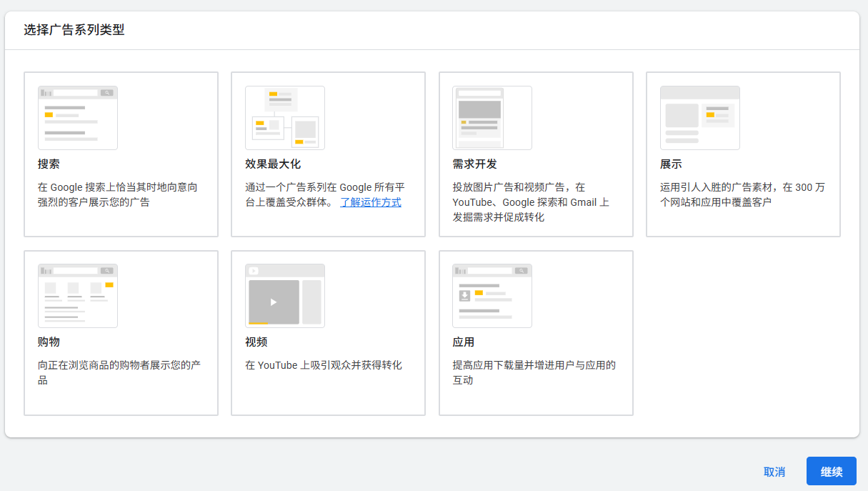Click the app download illustration on the 应用 card

[x=492, y=295]
